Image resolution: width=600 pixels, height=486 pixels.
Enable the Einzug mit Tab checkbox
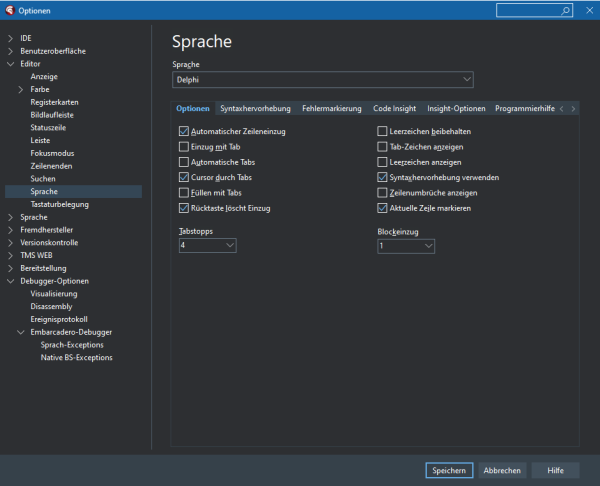pos(183,146)
